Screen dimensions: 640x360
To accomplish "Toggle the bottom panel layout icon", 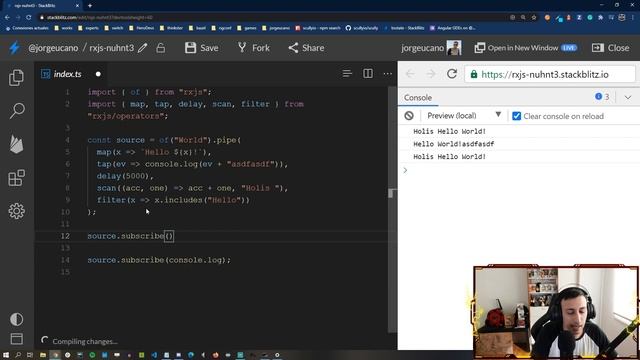I will click(x=16, y=338).
